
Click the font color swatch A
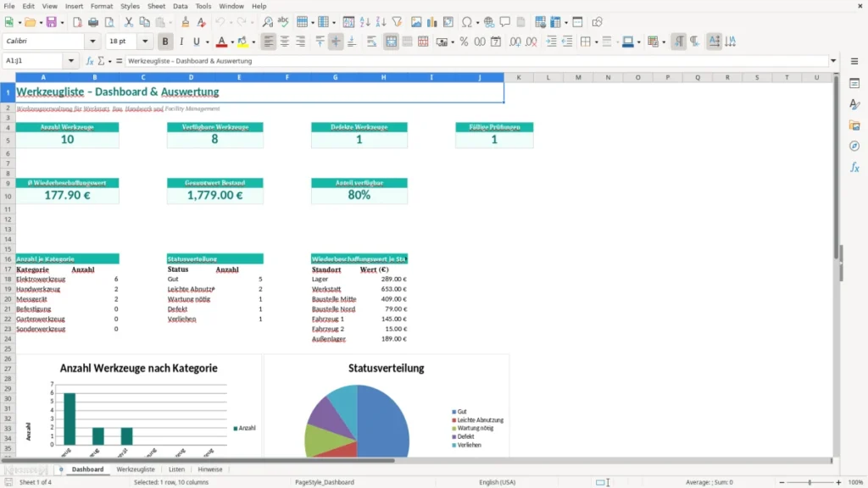(221, 42)
